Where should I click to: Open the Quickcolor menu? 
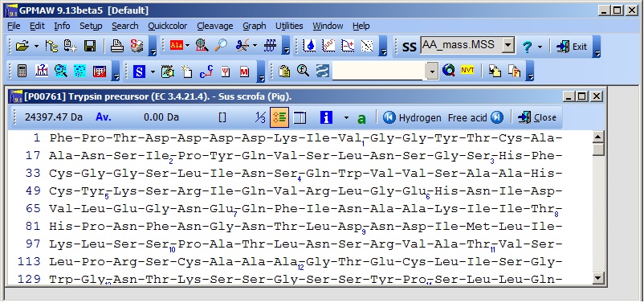pyautogui.click(x=168, y=26)
